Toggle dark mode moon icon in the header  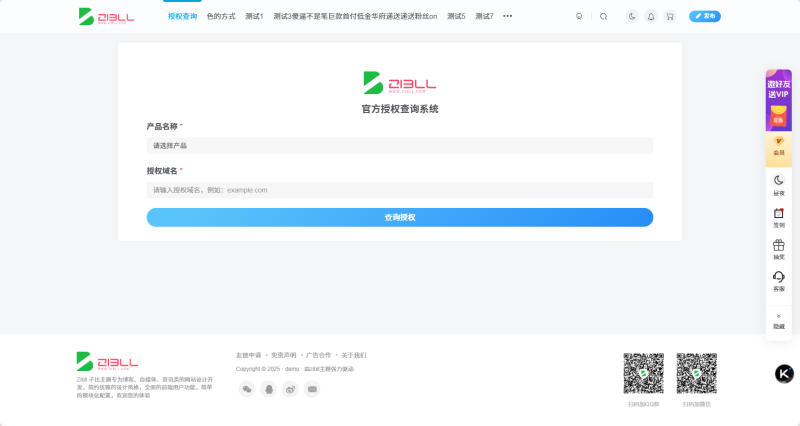coord(632,16)
